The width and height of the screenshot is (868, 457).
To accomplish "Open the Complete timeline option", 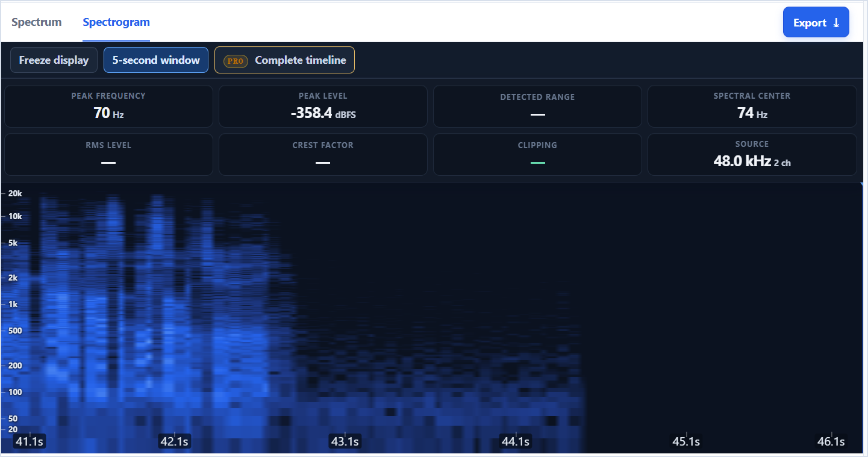I will (x=284, y=60).
